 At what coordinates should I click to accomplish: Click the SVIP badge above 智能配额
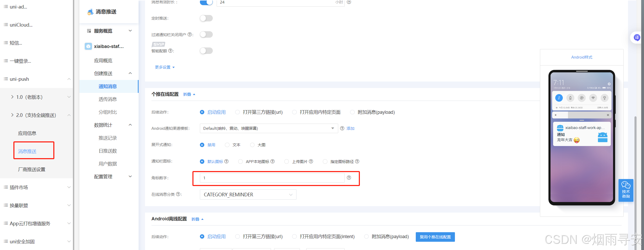tap(158, 44)
